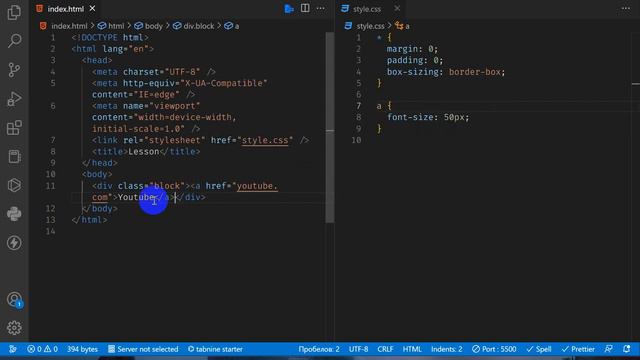Change the indentation setting Пробелов: 2

tap(319, 349)
